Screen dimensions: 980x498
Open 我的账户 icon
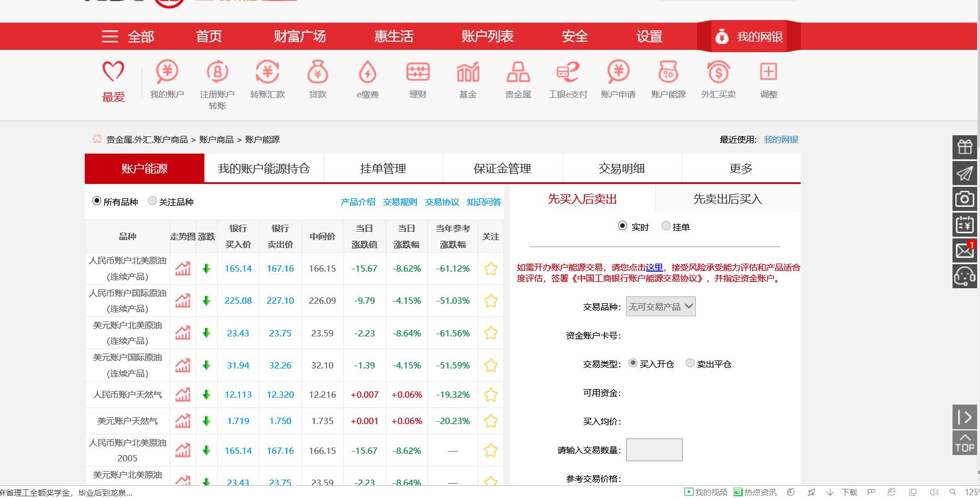[x=167, y=72]
